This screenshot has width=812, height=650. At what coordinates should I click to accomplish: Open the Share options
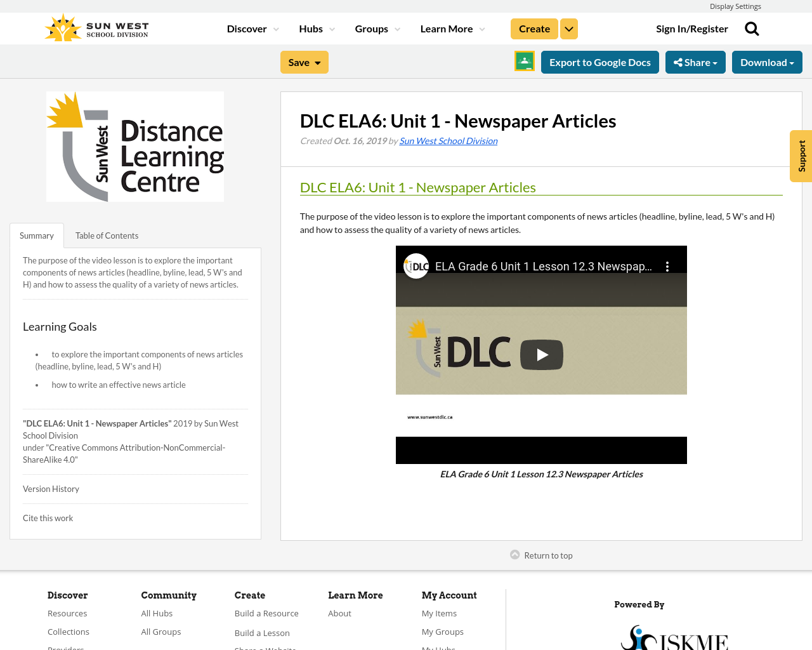(x=695, y=62)
